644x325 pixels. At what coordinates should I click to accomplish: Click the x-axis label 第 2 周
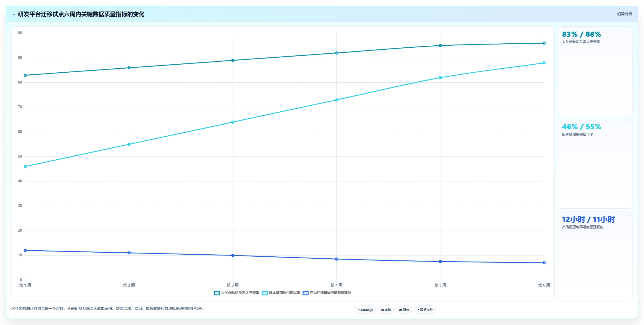pyautogui.click(x=129, y=285)
